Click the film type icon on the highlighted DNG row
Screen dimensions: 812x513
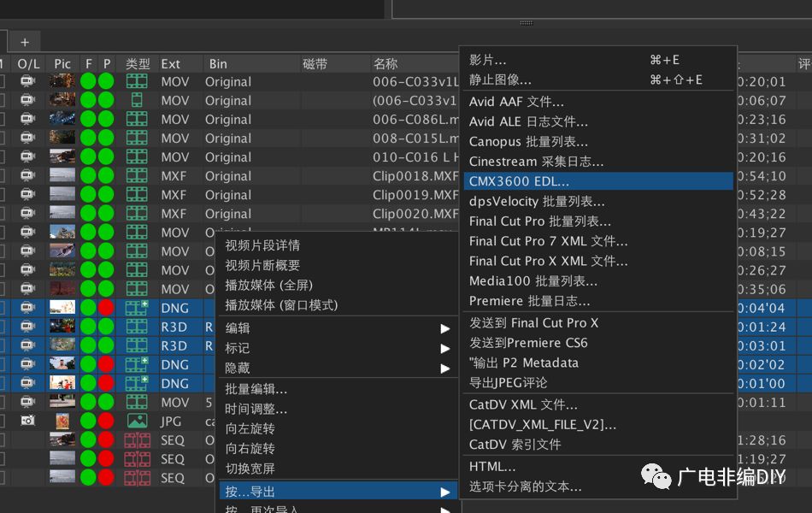tap(137, 307)
